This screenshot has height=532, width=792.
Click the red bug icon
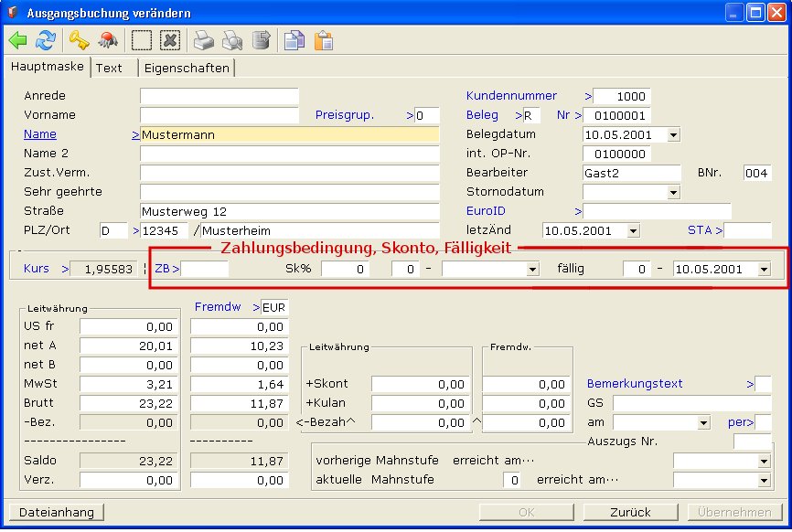[108, 40]
